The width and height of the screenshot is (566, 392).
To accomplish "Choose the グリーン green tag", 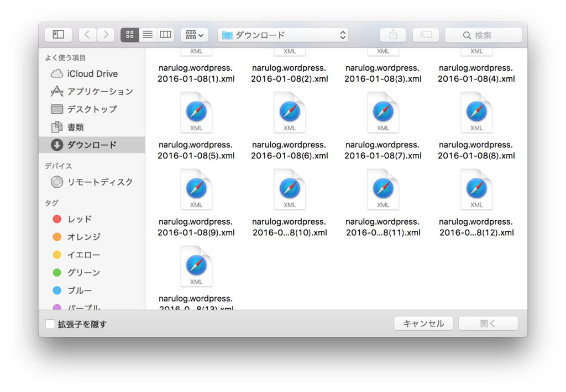I will click(x=92, y=273).
